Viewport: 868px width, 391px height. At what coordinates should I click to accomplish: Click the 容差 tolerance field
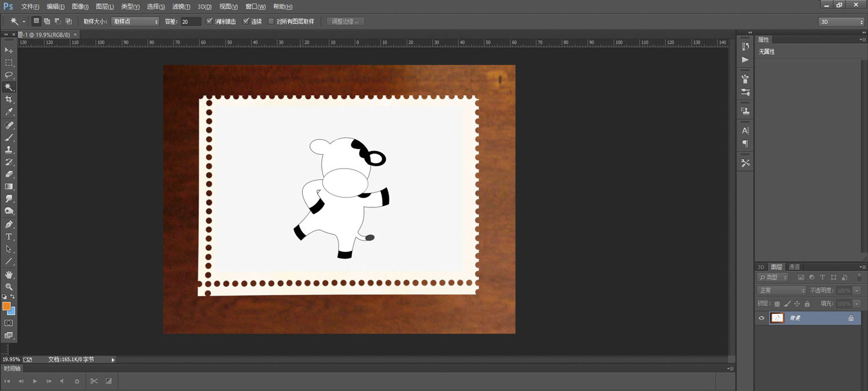[190, 21]
